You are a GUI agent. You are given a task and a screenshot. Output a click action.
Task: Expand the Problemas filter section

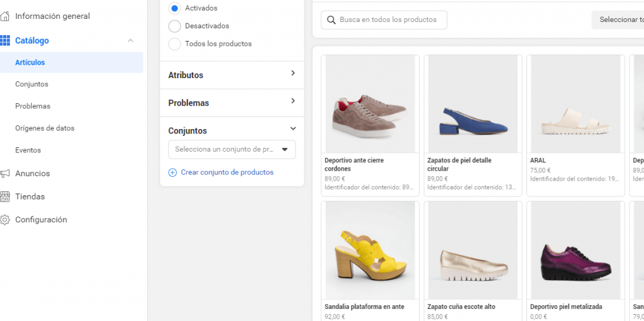pos(293,101)
